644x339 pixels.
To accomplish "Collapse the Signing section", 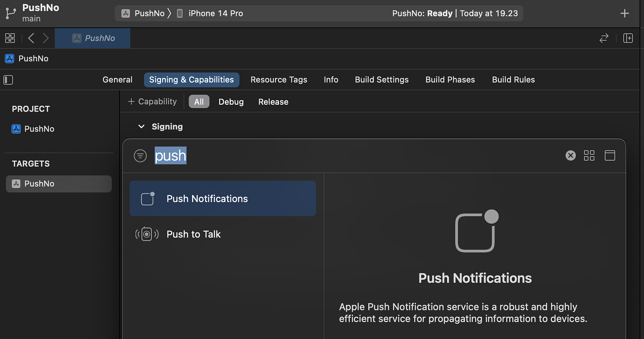I will [141, 126].
